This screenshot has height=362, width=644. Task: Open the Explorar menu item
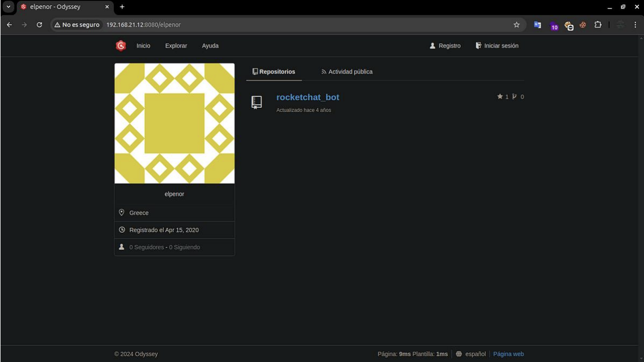click(176, 46)
